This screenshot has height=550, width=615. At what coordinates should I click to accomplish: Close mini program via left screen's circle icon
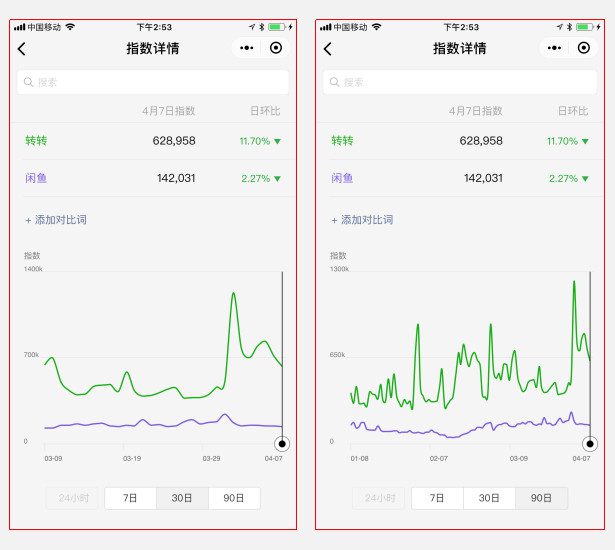pyautogui.click(x=276, y=48)
